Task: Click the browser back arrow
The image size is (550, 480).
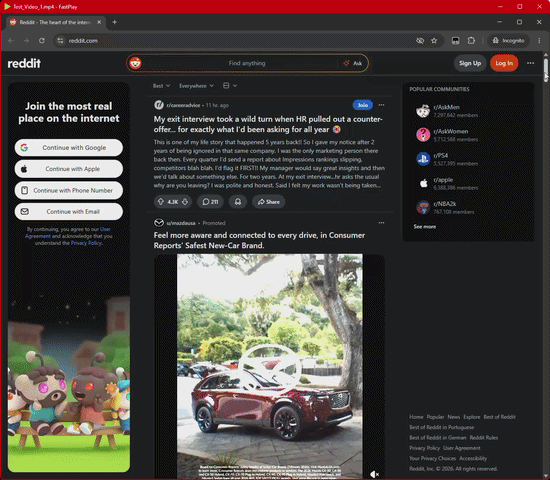Action: click(11, 41)
